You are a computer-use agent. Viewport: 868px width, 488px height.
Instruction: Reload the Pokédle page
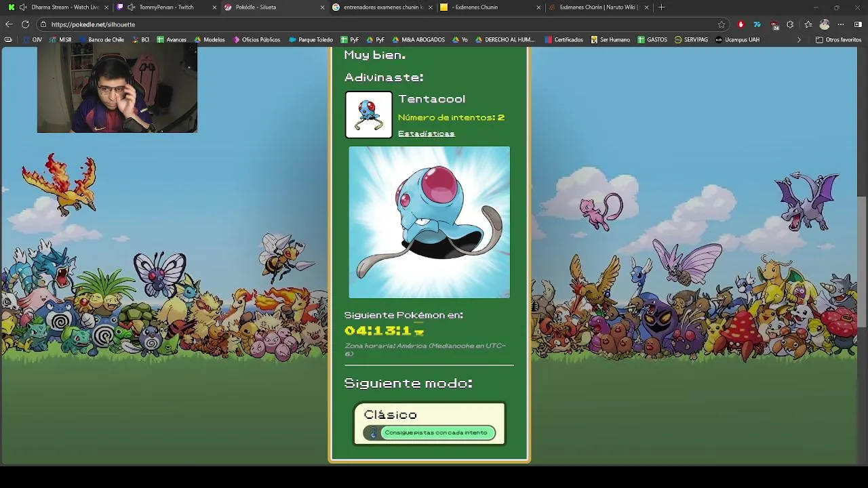25,24
